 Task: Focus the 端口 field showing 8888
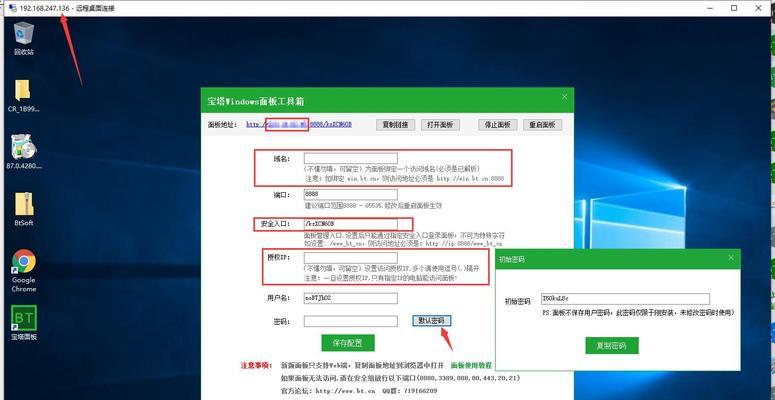[350, 194]
